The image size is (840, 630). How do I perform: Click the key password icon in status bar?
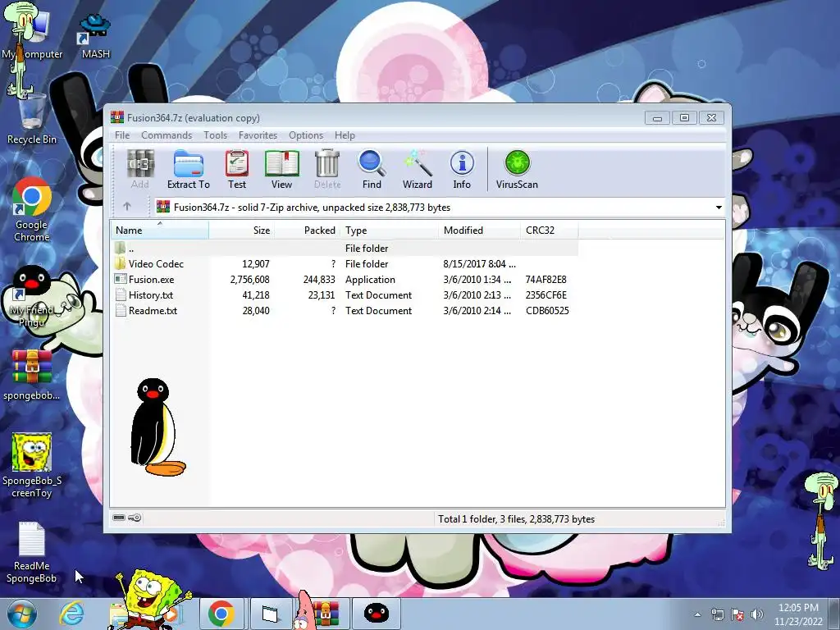[135, 518]
